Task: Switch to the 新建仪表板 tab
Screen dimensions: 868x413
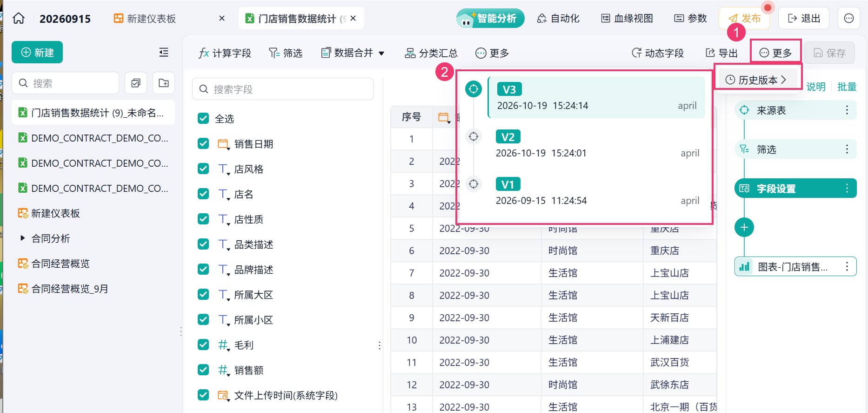Action: click(145, 18)
